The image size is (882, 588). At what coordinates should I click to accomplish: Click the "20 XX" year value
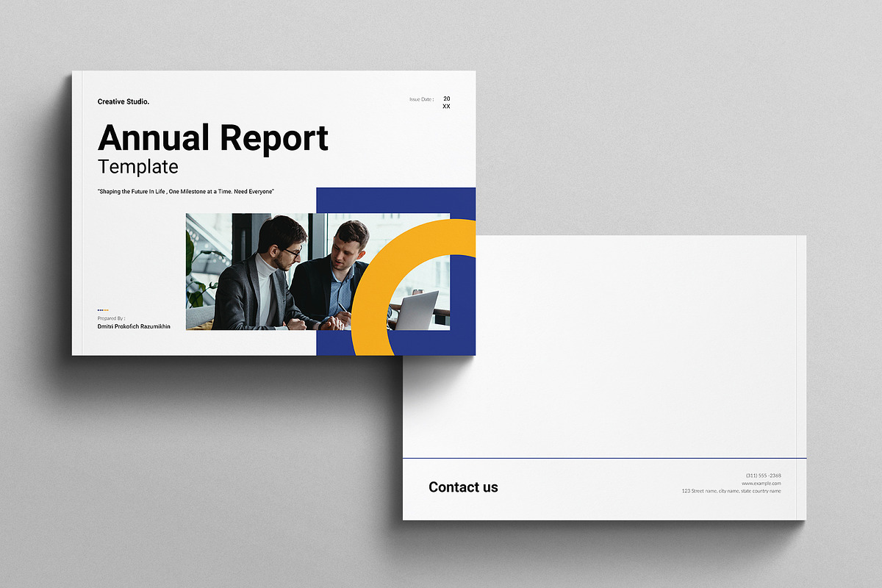point(447,102)
